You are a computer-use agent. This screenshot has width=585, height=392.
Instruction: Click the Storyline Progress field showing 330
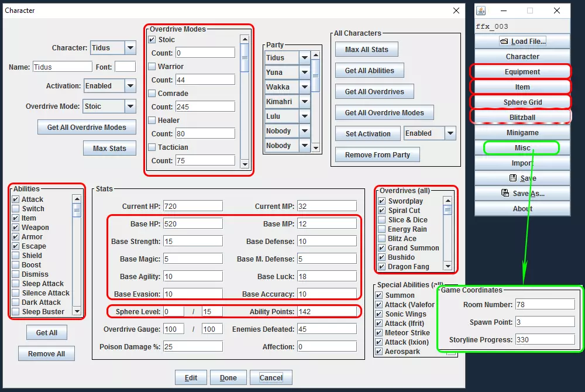[545, 339]
